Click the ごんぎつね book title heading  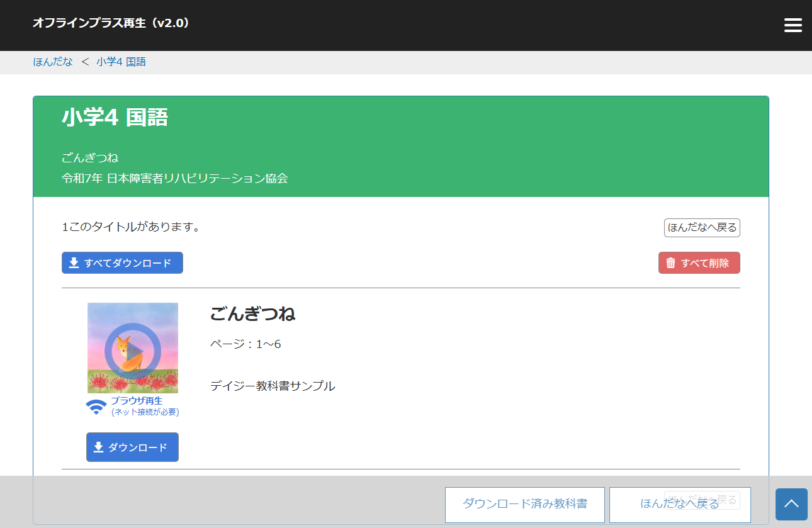[x=252, y=313]
